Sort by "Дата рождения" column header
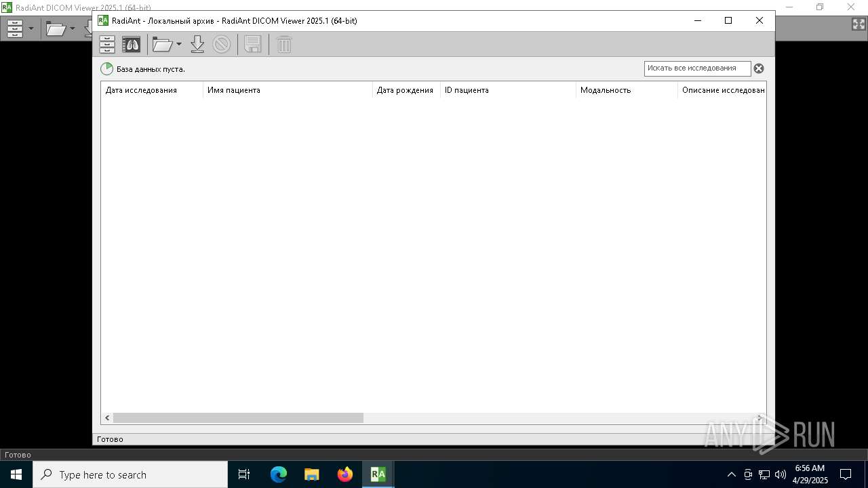868x488 pixels. point(406,90)
